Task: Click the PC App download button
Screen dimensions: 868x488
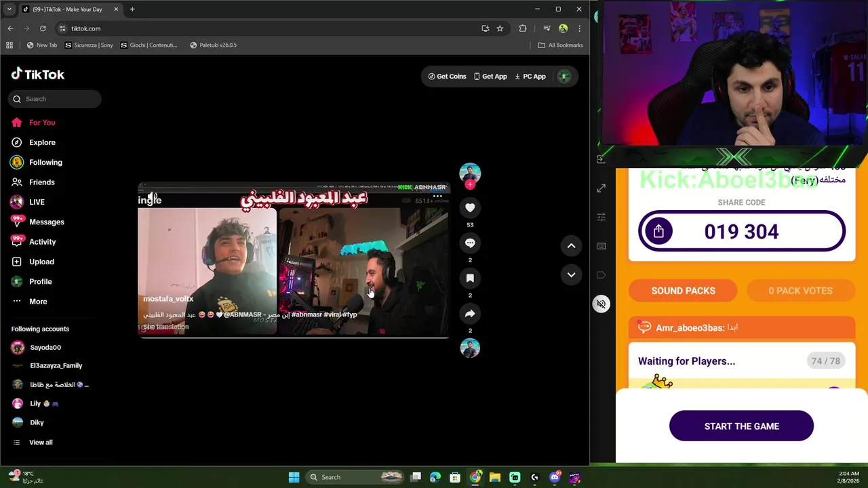Action: [530, 77]
